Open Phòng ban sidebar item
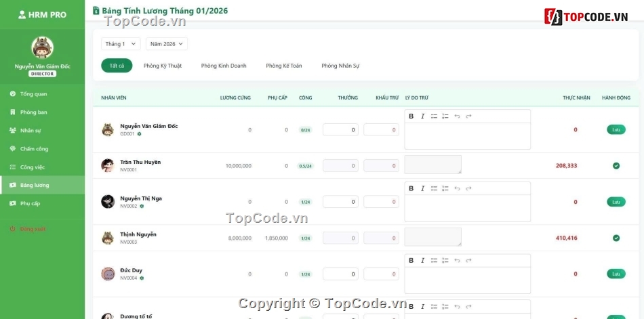This screenshot has height=319, width=644. (x=42, y=112)
